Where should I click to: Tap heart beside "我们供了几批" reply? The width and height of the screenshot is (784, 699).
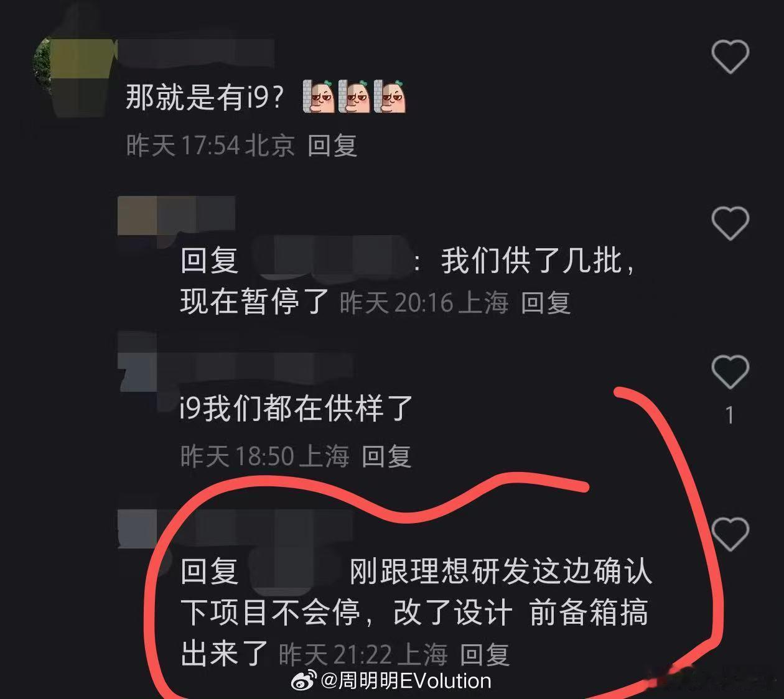(730, 223)
